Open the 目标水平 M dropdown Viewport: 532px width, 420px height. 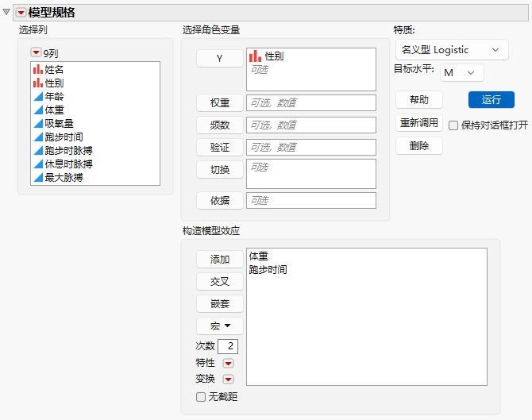pos(462,72)
